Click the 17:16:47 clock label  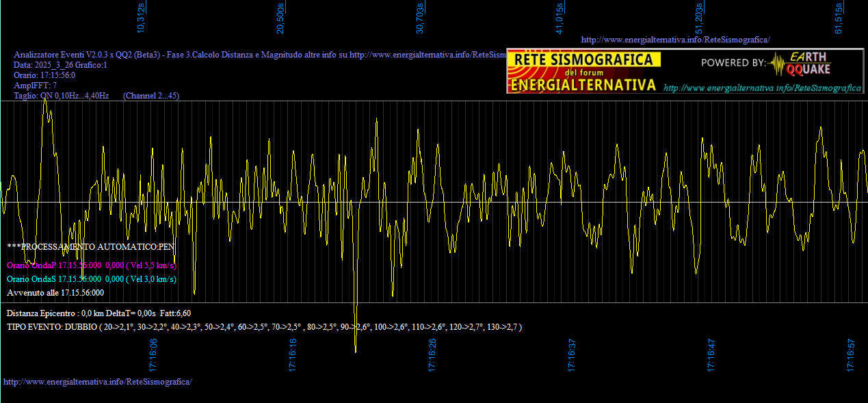tap(712, 355)
